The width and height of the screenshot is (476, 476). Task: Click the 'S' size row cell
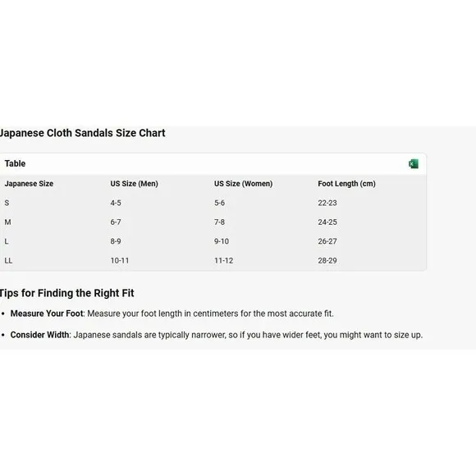click(x=7, y=203)
